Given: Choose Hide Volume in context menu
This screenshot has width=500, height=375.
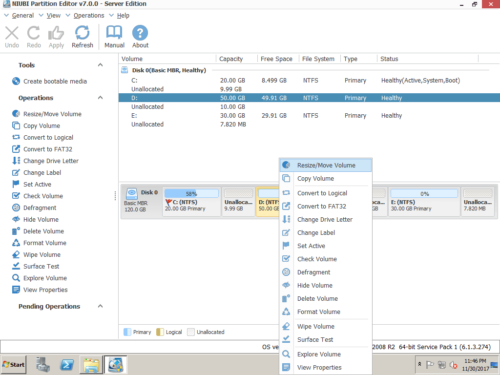Looking at the screenshot, I should pyautogui.click(x=326, y=285).
